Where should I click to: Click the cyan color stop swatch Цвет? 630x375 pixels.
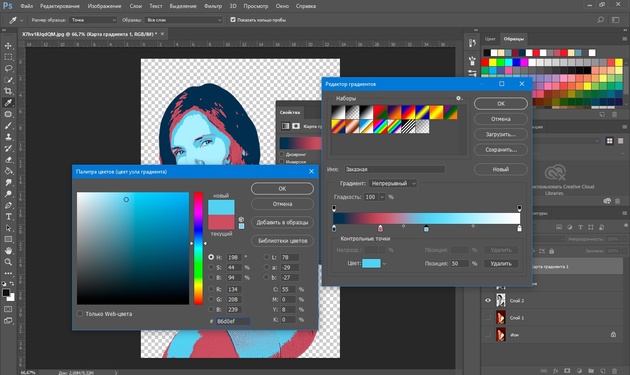point(371,264)
